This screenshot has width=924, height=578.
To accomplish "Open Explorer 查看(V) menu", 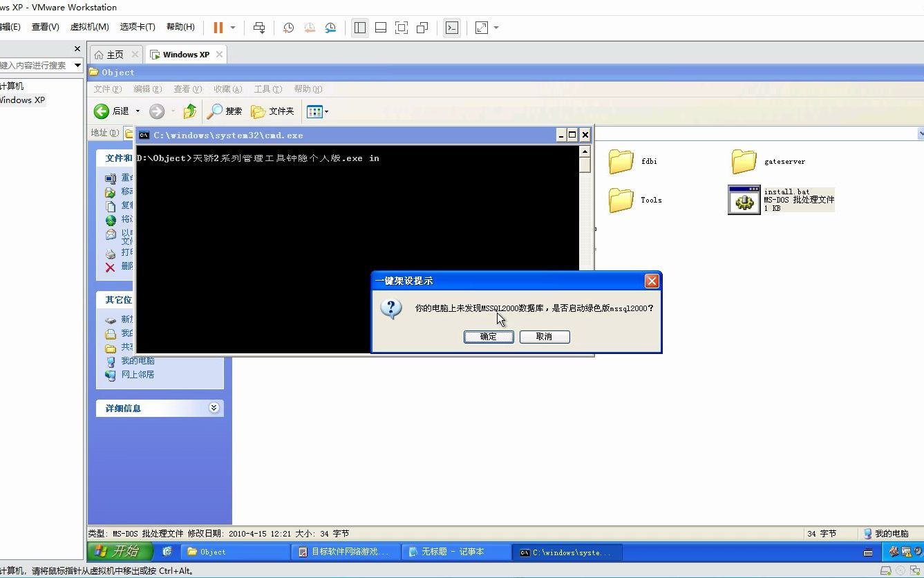I will click(187, 89).
